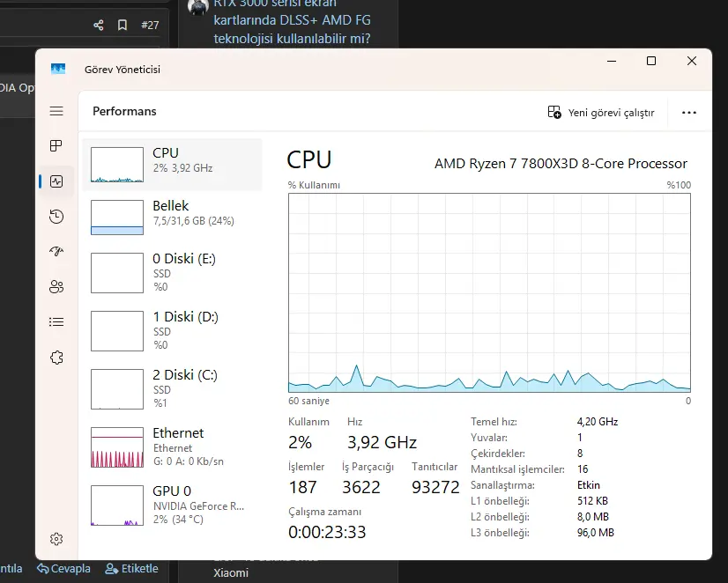Click the Cevapla reply link
Viewport: 728px width, 583px height.
(63, 569)
